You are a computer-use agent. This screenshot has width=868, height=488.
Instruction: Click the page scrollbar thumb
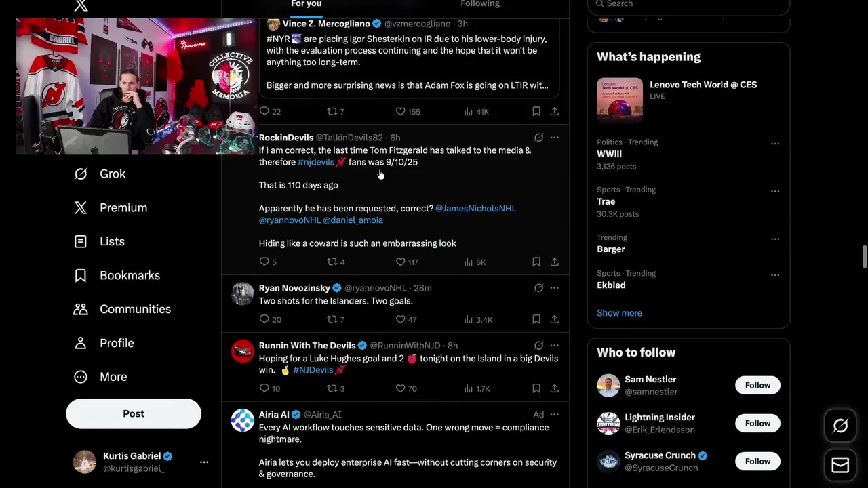pyautogui.click(x=864, y=257)
